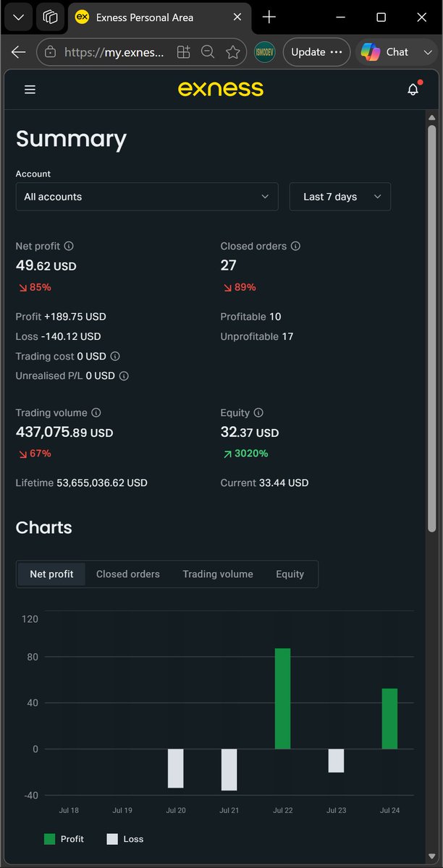The width and height of the screenshot is (443, 868).
Task: Click the Jul 21 loss bar
Action: [x=229, y=770]
